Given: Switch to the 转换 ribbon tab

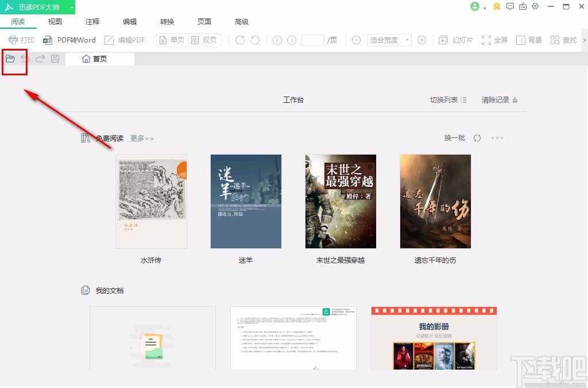Looking at the screenshot, I should pyautogui.click(x=167, y=21).
